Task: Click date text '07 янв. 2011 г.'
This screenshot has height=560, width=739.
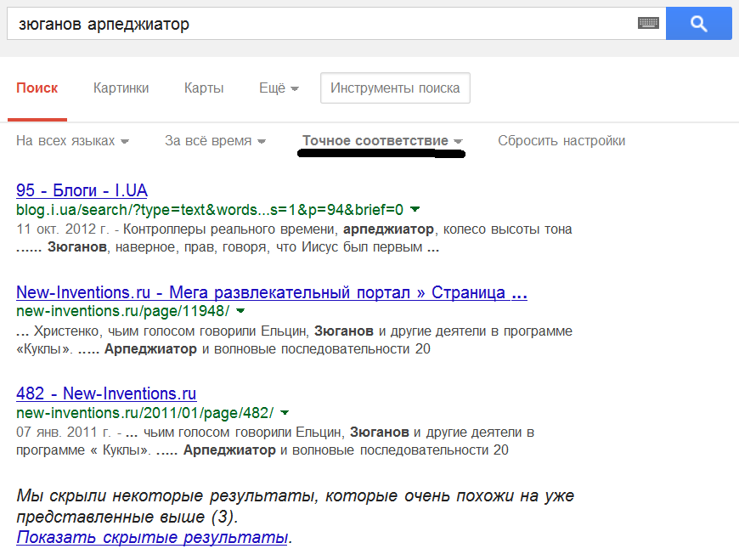Action: (x=63, y=433)
